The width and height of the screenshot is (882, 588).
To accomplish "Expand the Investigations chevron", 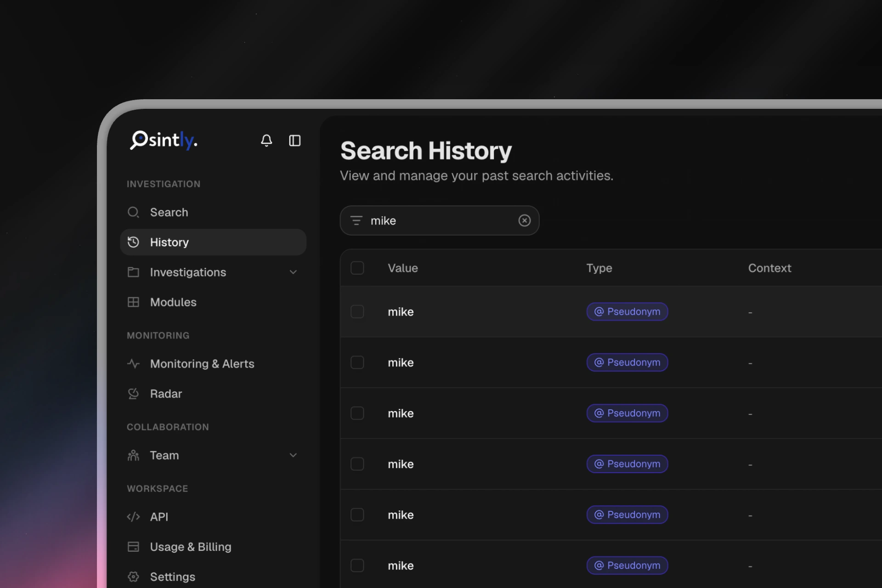I will pos(293,272).
